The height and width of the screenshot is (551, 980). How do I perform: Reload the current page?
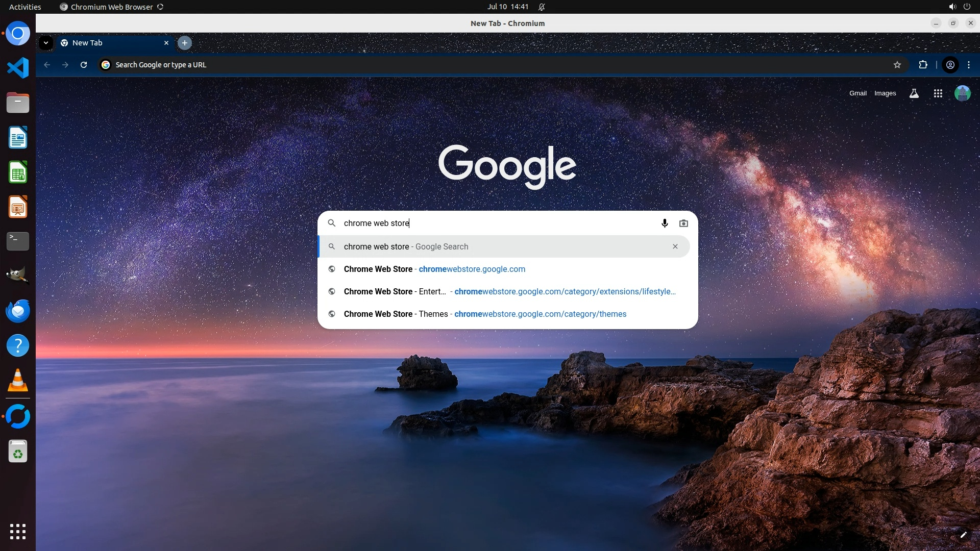pos(84,65)
